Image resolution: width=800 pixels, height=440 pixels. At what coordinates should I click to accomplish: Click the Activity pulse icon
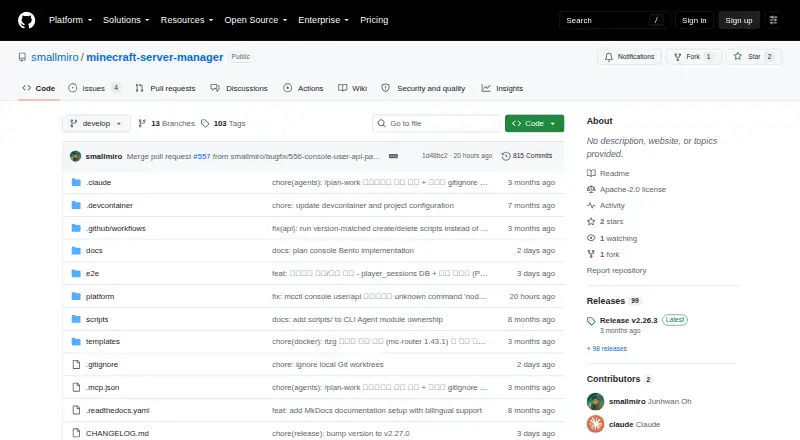591,206
